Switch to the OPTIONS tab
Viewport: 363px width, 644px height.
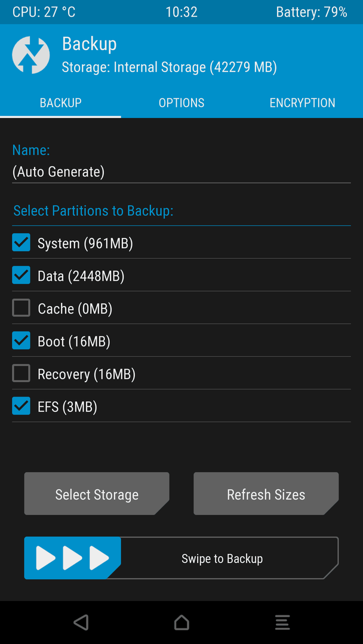[181, 103]
